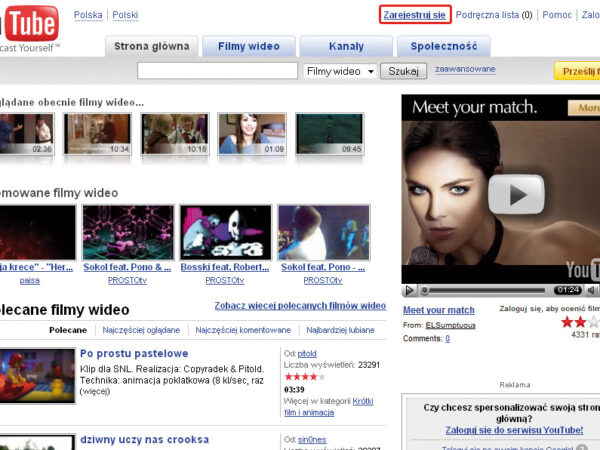This screenshot has width=600, height=450.
Task: Click the Zarejestruj się link
Action: pos(414,15)
